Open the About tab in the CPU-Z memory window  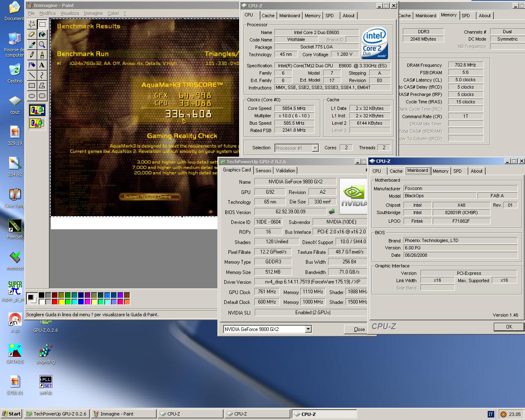click(x=485, y=16)
